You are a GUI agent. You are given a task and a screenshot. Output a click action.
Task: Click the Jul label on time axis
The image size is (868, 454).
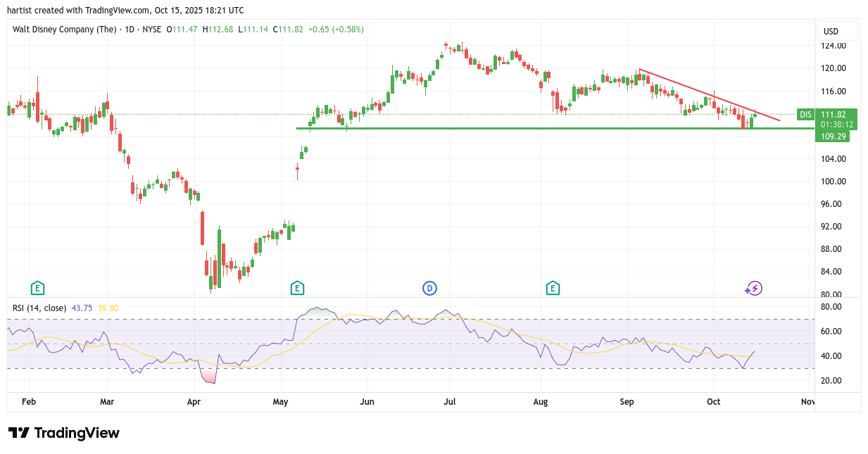(450, 402)
